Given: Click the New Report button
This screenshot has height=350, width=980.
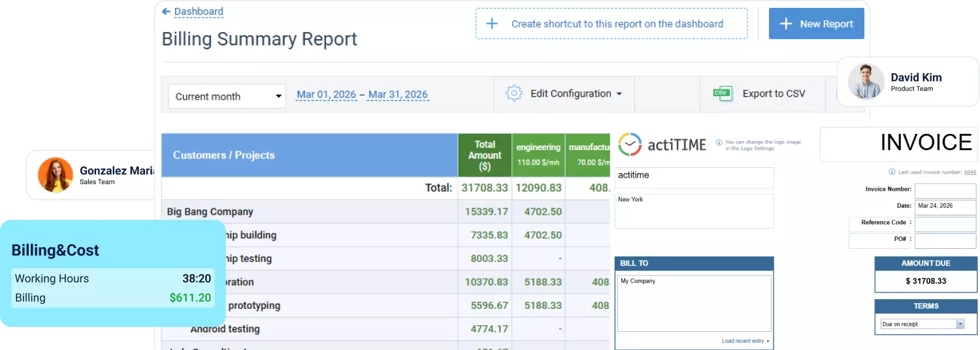Looking at the screenshot, I should (x=816, y=24).
